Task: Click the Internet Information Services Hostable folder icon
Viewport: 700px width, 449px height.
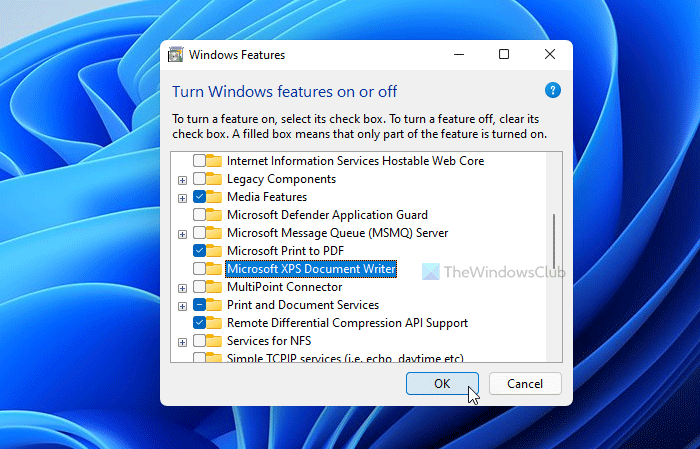Action: (x=214, y=161)
